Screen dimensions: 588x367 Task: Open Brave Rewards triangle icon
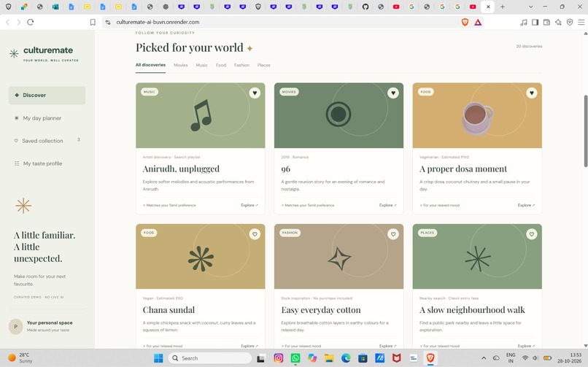(x=478, y=22)
